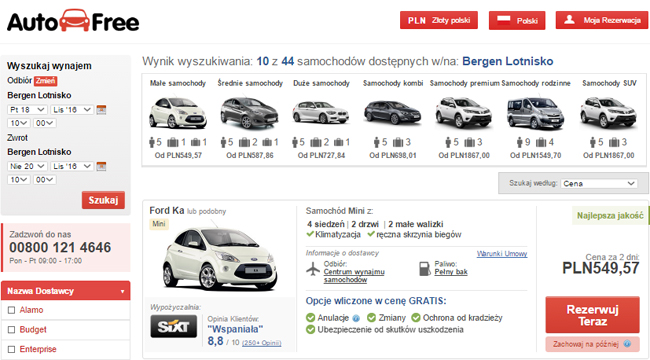Screen dimensions: 650x360
Task: Click the Polish flag icon
Action: coord(504,20)
